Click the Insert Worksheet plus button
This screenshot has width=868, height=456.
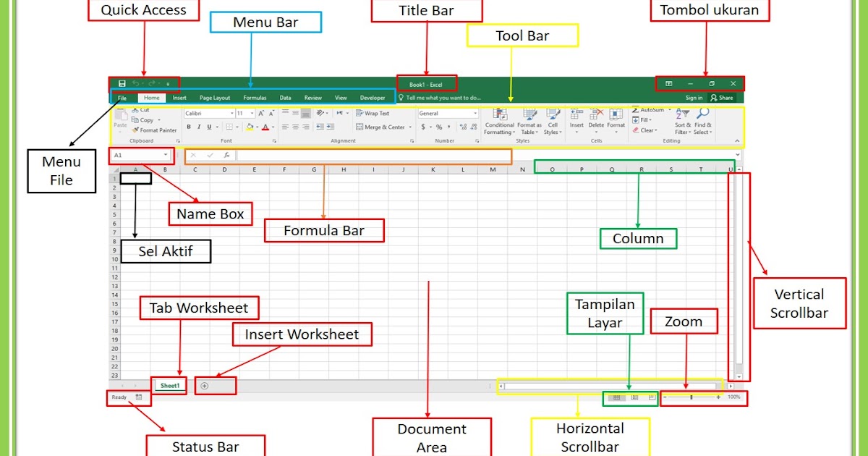[205, 385]
